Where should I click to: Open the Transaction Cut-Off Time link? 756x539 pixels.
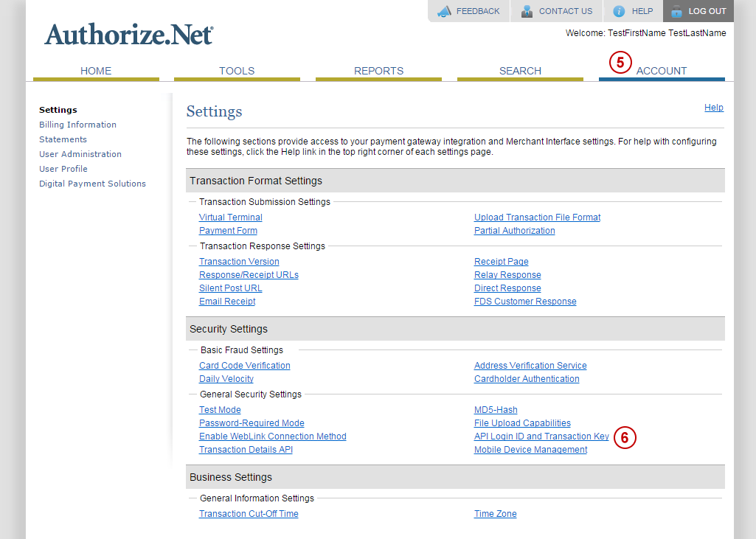(249, 514)
